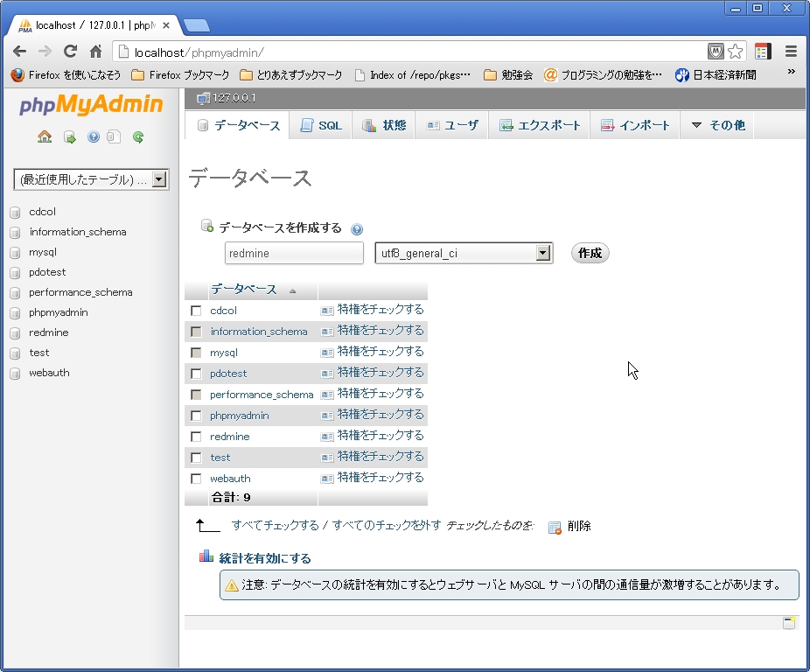Click the database name input field
810x672 pixels.
point(294,253)
